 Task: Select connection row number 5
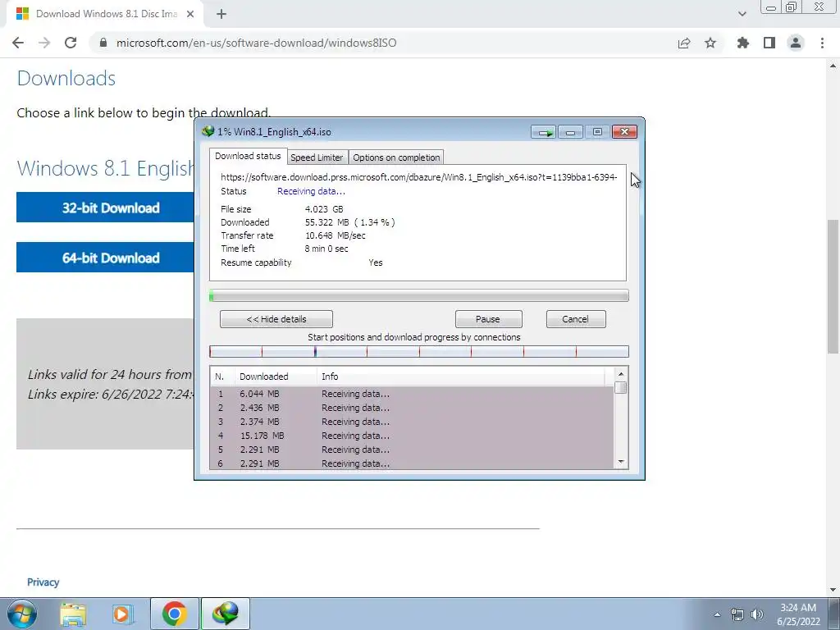tap(412, 450)
